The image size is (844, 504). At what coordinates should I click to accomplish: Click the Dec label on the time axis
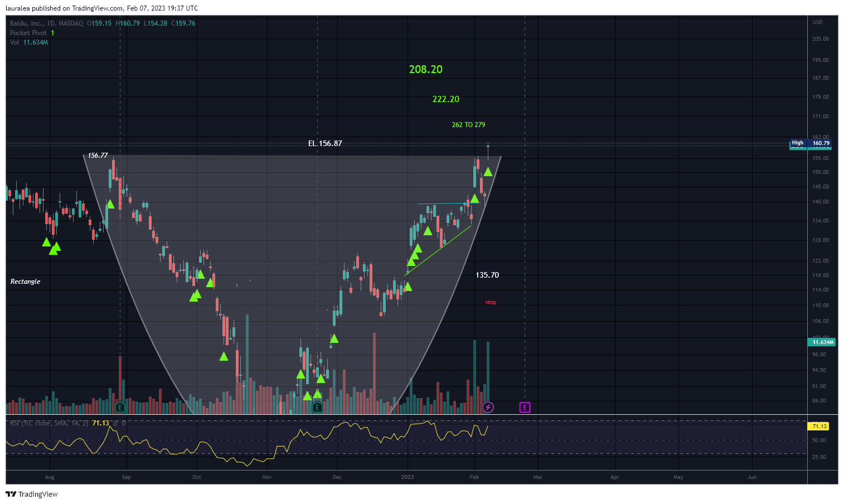coord(337,477)
